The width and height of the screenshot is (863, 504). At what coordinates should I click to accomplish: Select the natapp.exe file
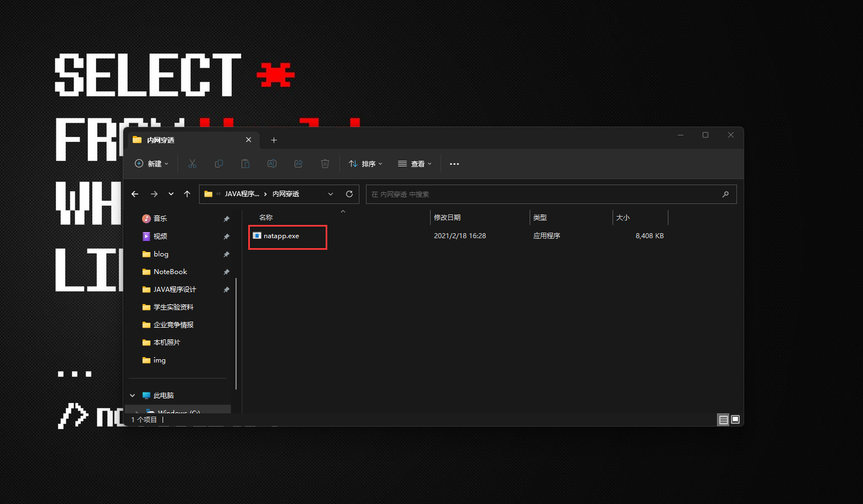[x=281, y=236]
